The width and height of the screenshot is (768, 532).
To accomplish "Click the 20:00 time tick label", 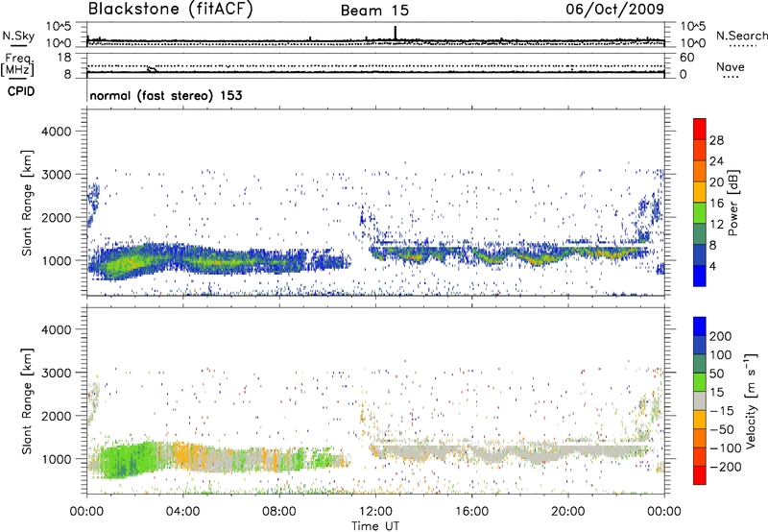I will (x=568, y=512).
